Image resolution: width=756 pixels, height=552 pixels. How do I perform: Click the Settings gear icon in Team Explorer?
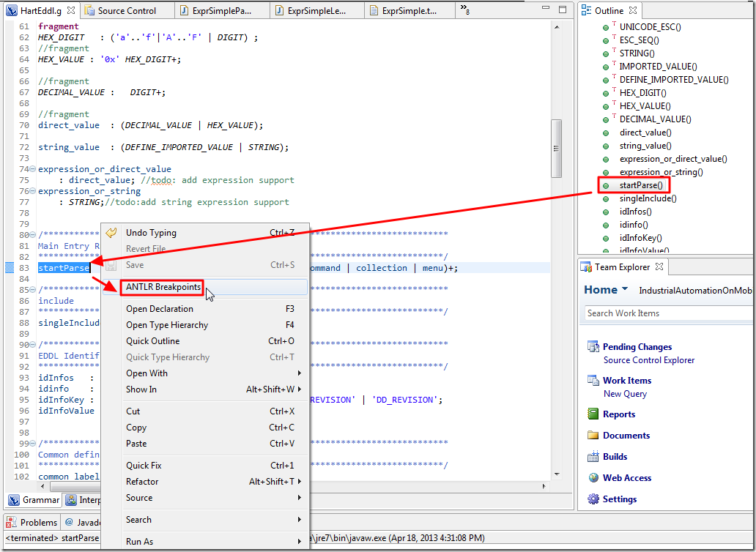(x=593, y=499)
